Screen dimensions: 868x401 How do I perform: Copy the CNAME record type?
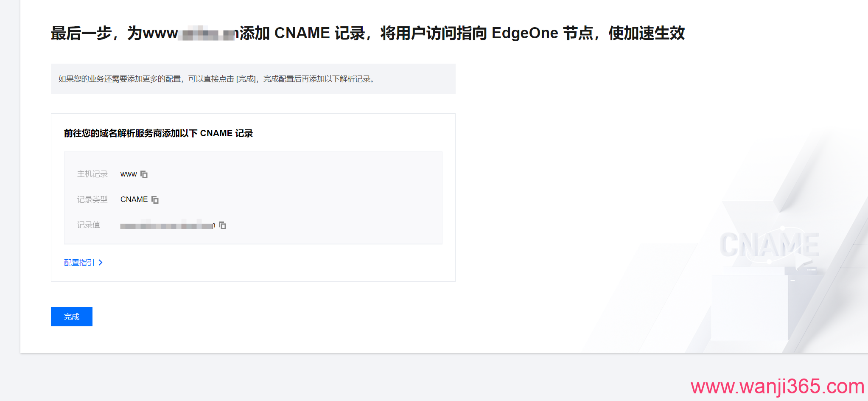tap(155, 199)
